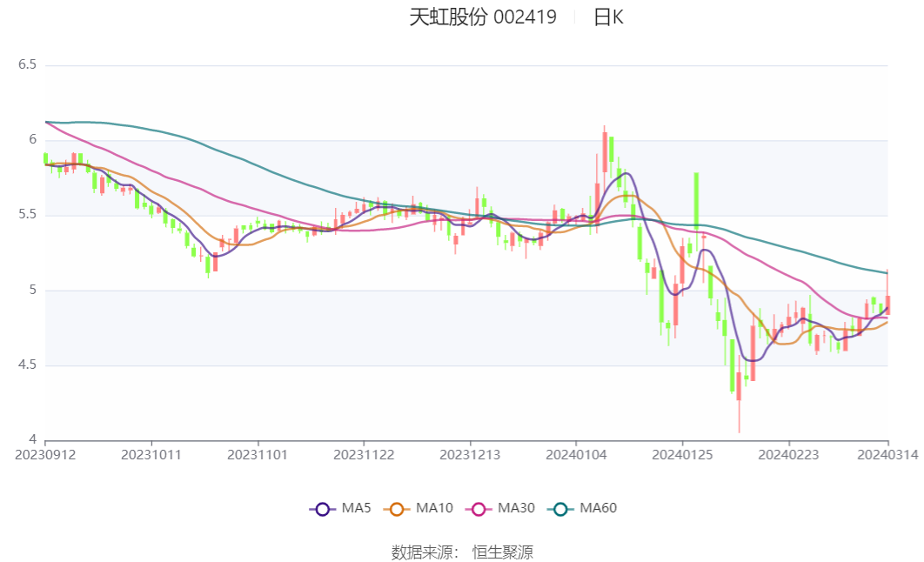Toggle the MA60 legend series
Image resolution: width=924 pixels, height=562 pixels.
click(582, 508)
